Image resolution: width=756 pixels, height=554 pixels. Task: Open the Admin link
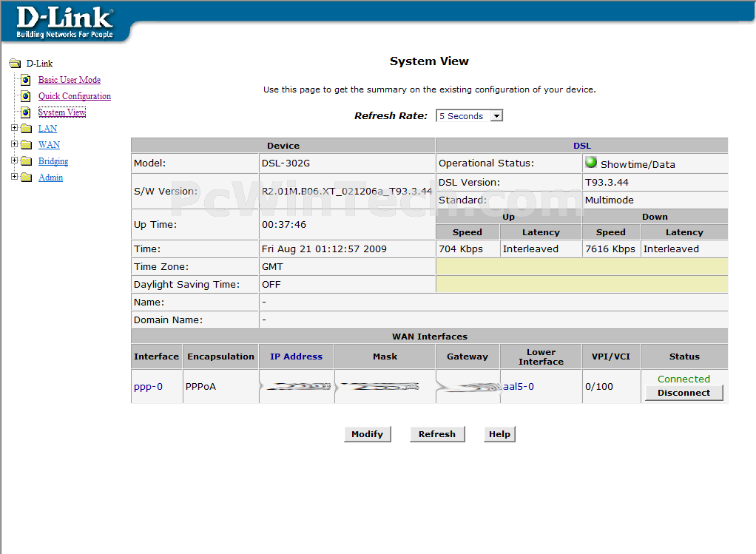[x=50, y=178]
